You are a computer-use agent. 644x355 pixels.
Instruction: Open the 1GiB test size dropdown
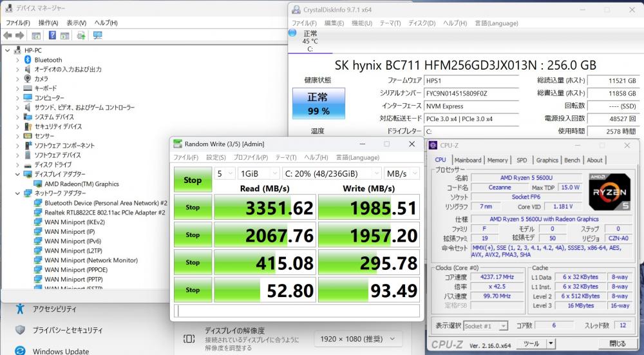(x=258, y=174)
